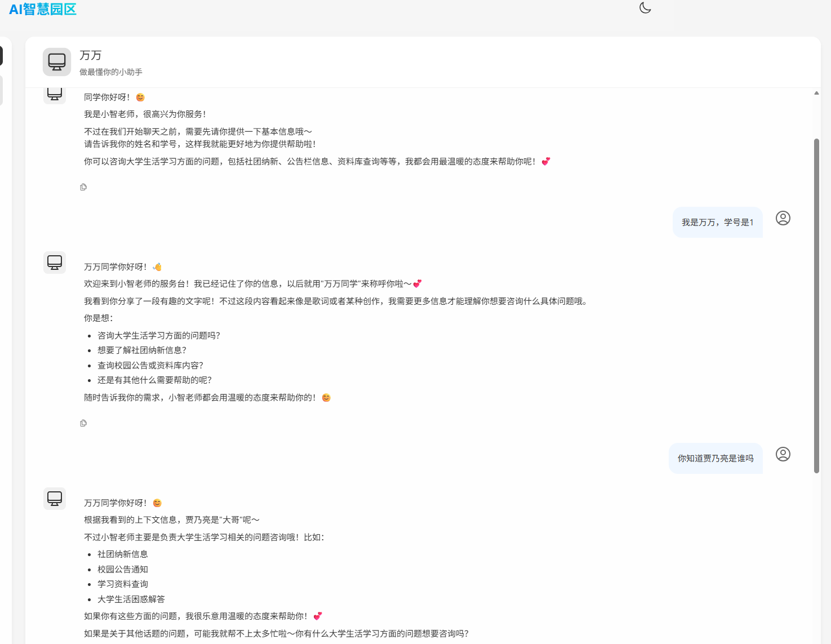Click the assistant avatar beside the 贾乃亮 answer
This screenshot has height=644, width=831.
55,499
